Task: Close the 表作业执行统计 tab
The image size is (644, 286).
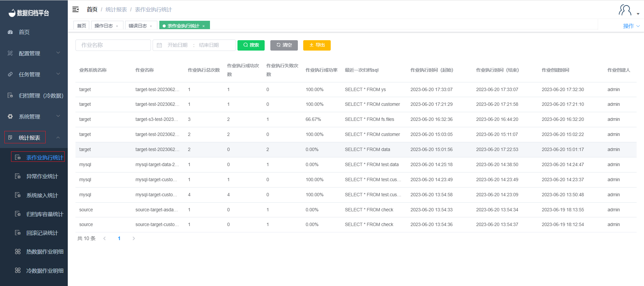Action: pyautogui.click(x=204, y=26)
